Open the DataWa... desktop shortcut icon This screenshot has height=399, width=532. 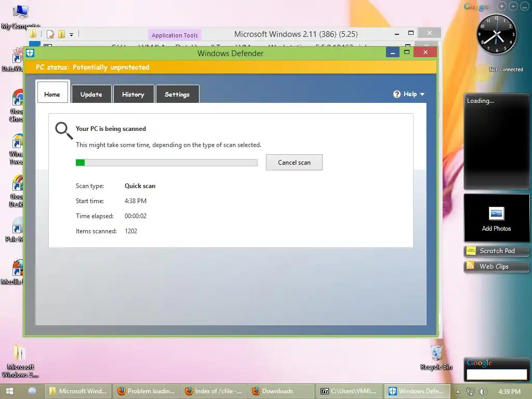click(x=14, y=60)
